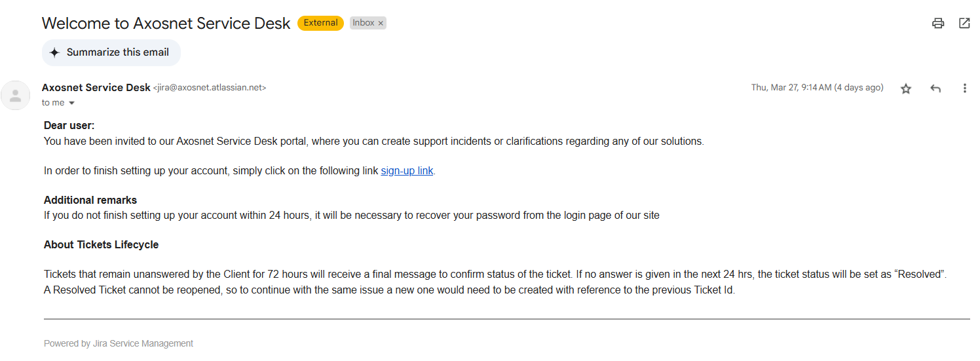Remove the Inbox label with its X
The height and width of the screenshot is (361, 980).
pyautogui.click(x=381, y=24)
